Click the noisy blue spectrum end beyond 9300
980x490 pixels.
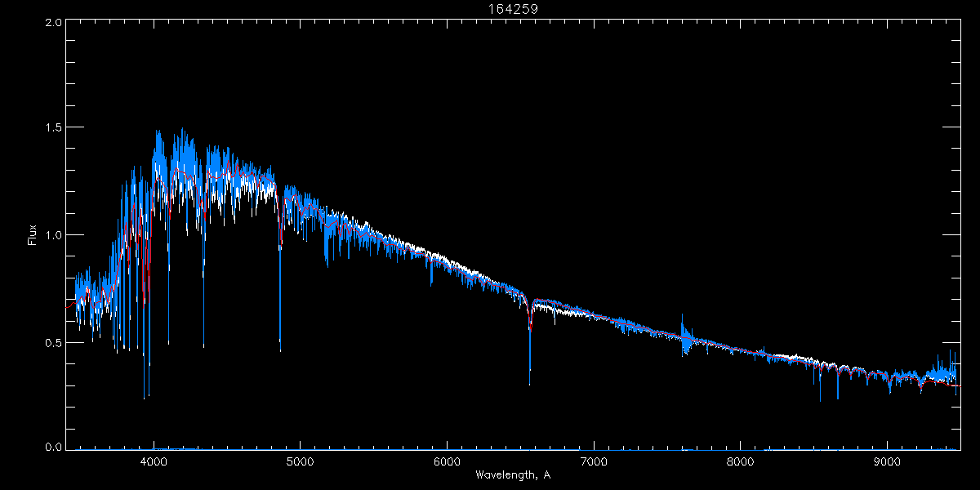click(947, 372)
